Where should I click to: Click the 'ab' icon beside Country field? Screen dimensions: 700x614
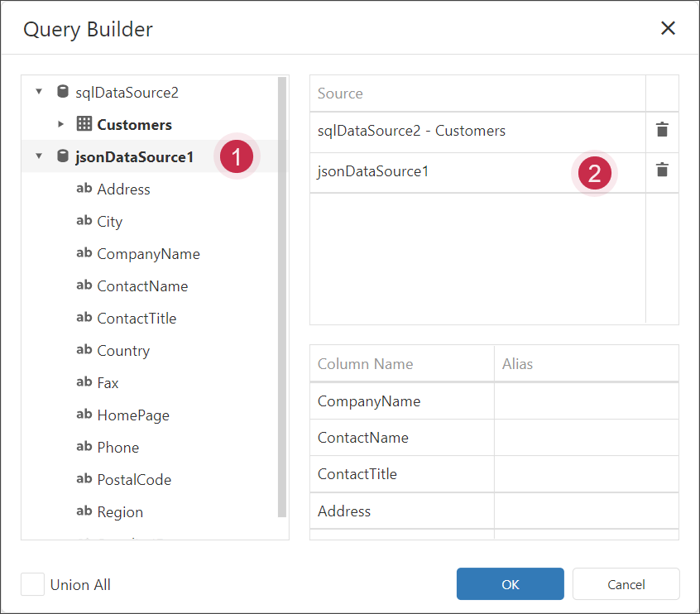pyautogui.click(x=84, y=350)
